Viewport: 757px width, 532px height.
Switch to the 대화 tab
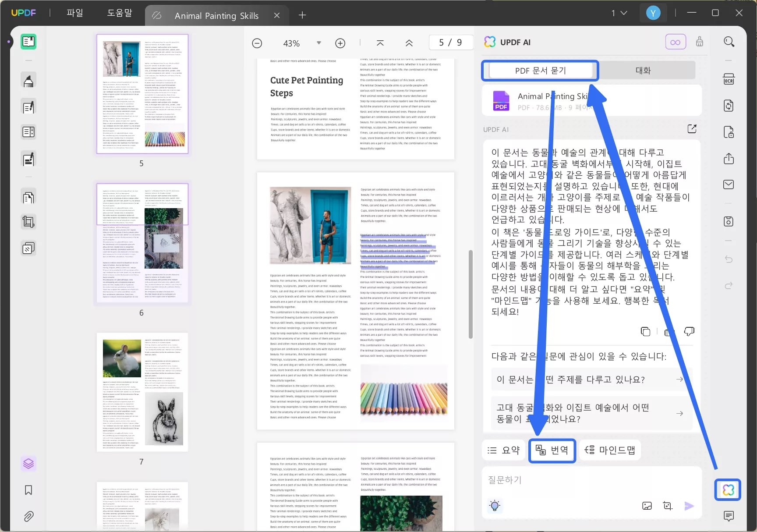click(643, 71)
